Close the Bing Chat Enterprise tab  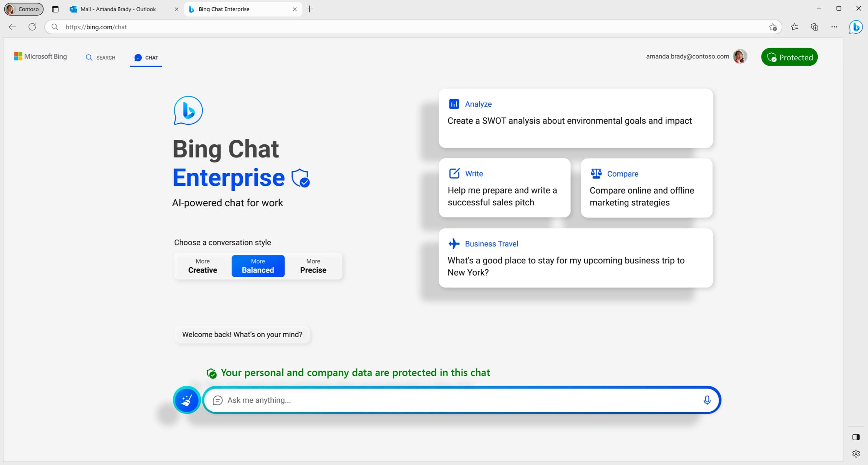tap(295, 9)
